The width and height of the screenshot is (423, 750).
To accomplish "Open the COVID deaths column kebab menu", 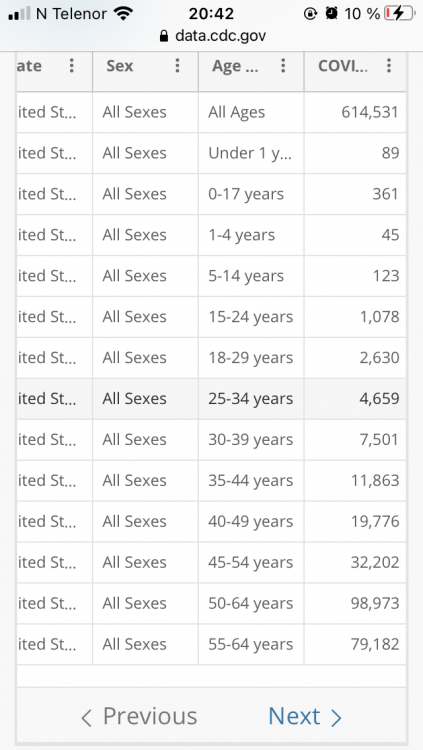I will [389, 66].
